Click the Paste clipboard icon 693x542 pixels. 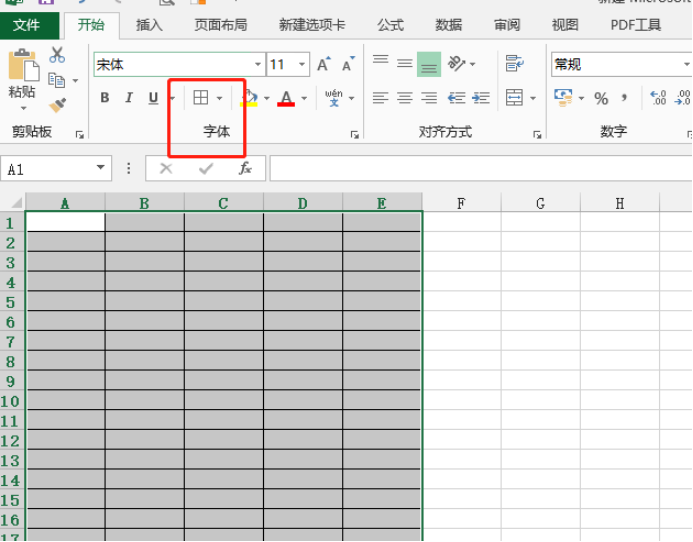(23, 65)
